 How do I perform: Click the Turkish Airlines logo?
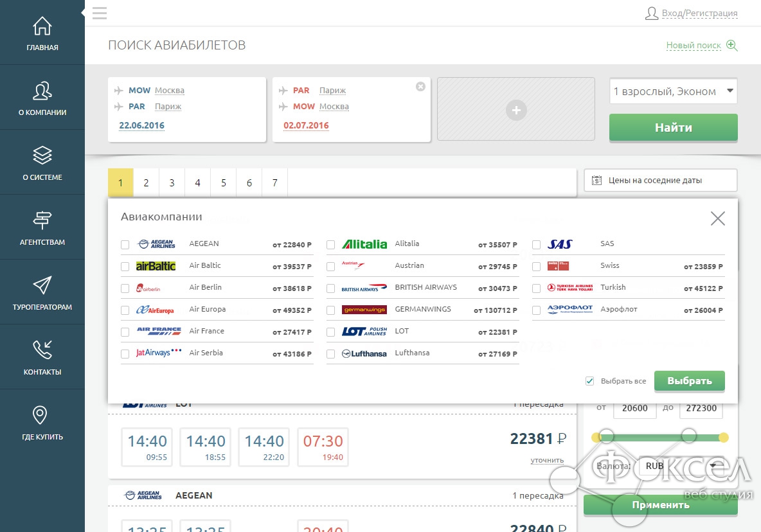tap(570, 288)
